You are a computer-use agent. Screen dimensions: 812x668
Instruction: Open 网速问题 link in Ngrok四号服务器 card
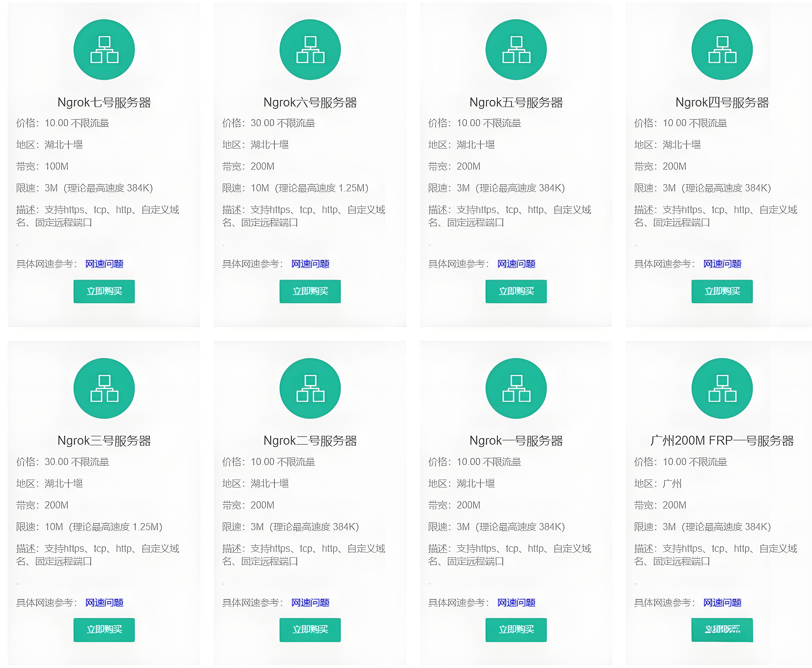[722, 264]
